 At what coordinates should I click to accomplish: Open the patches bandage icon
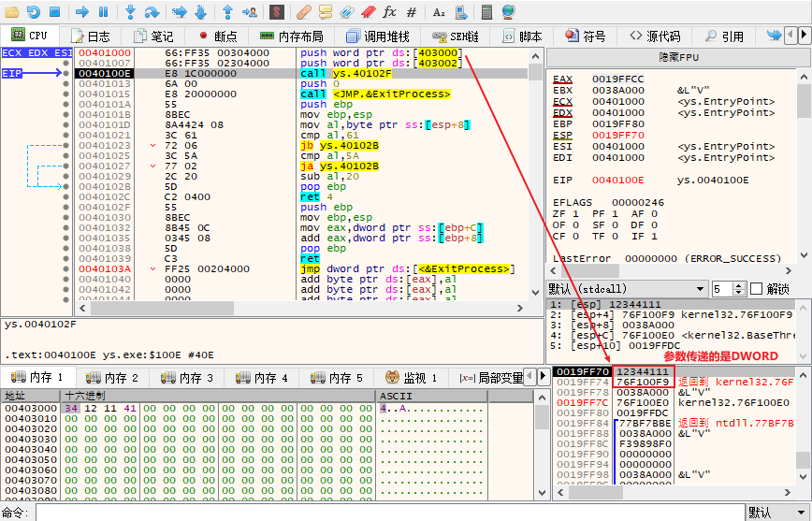305,11
